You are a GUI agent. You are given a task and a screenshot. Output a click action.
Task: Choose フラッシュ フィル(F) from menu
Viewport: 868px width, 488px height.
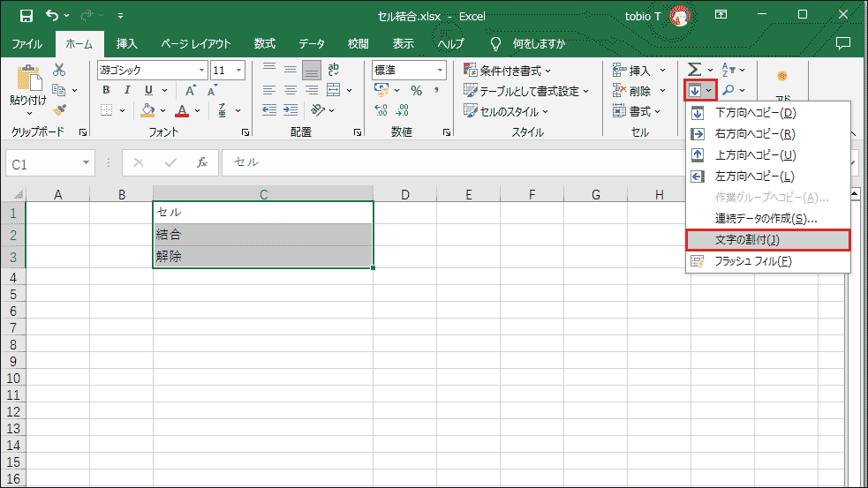pos(768,261)
